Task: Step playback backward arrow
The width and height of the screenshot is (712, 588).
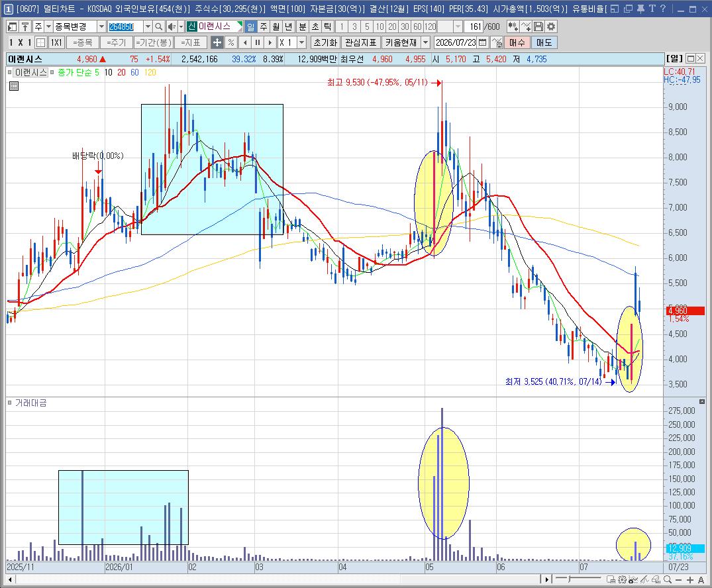Action: [x=245, y=42]
